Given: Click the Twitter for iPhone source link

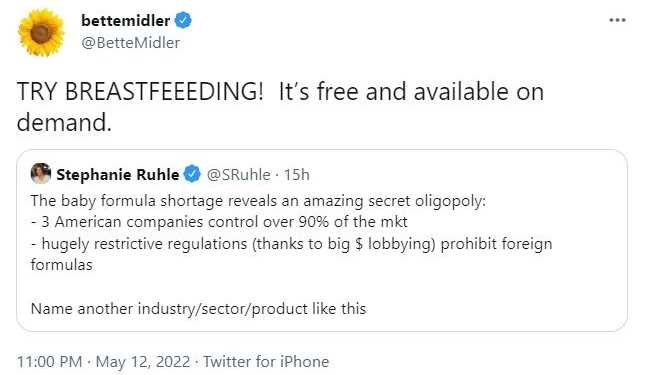Looking at the screenshot, I should pyautogui.click(x=266, y=362).
